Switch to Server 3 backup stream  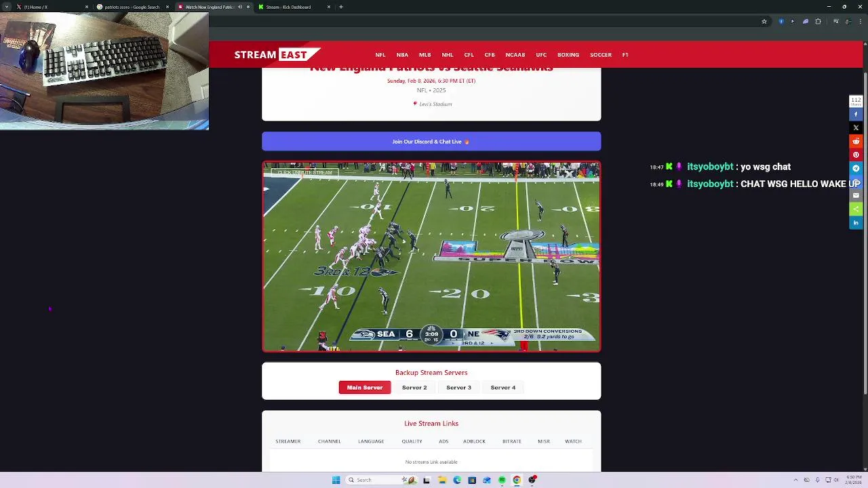[x=458, y=388]
